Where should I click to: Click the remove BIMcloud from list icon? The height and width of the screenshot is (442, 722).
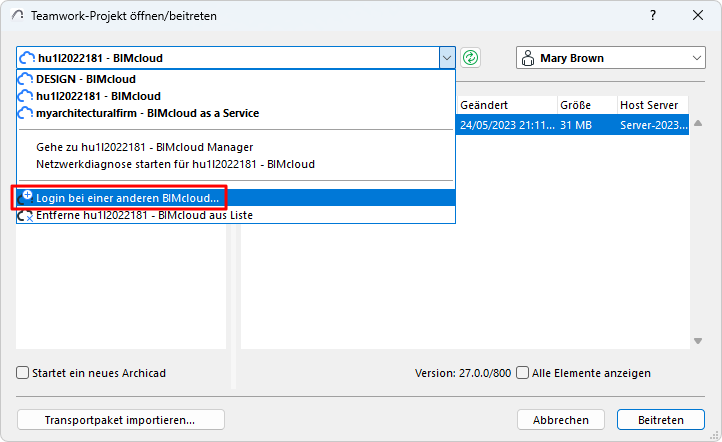point(26,215)
